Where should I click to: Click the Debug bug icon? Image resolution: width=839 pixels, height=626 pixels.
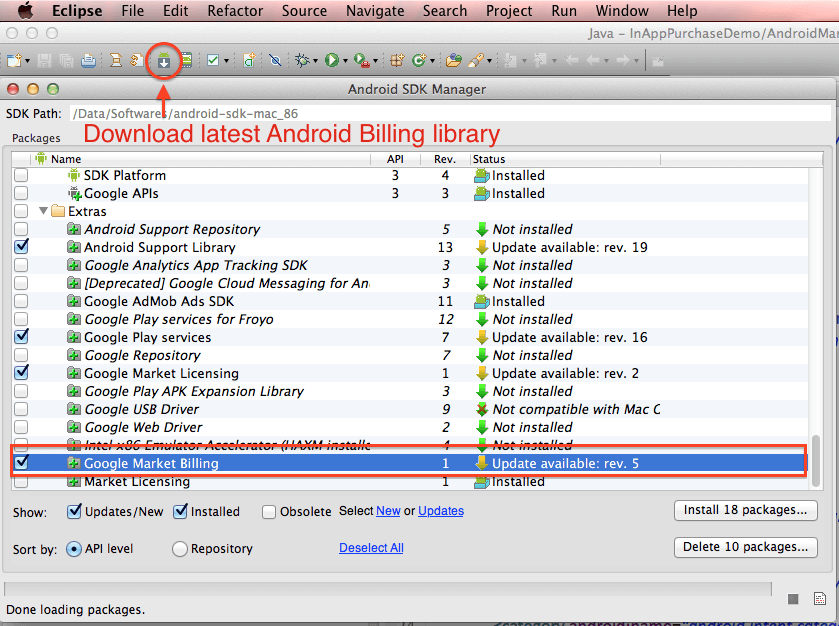[x=302, y=60]
